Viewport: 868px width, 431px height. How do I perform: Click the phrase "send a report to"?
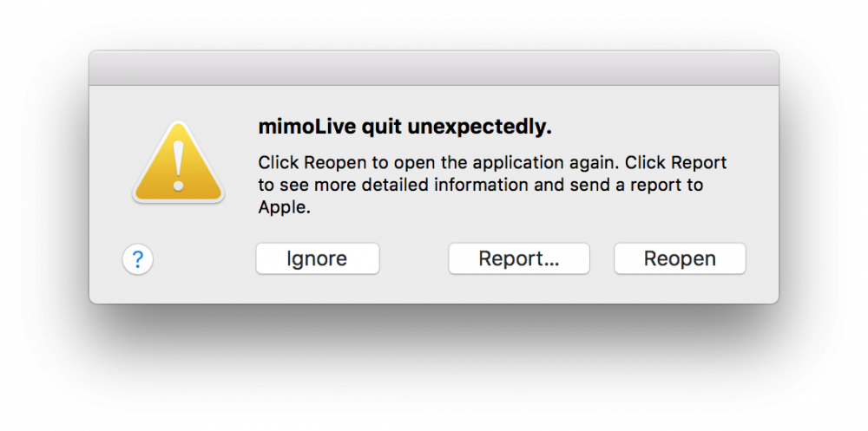[635, 185]
